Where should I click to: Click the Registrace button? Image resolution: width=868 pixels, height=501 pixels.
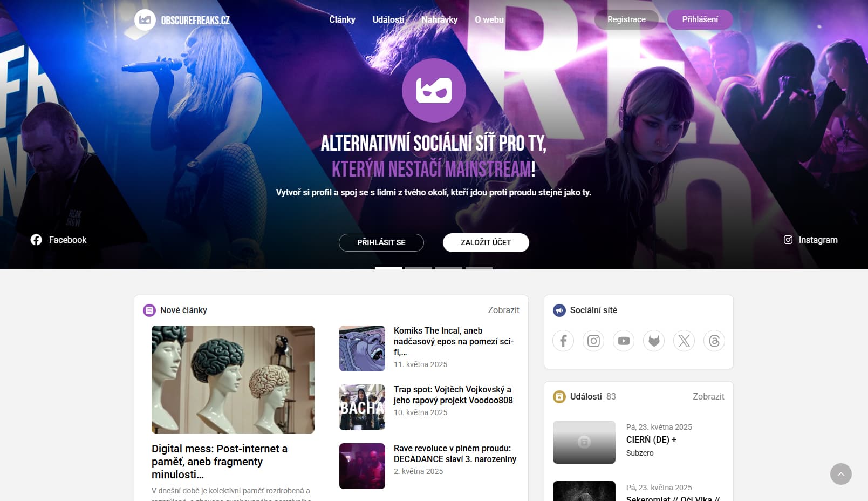tap(626, 19)
